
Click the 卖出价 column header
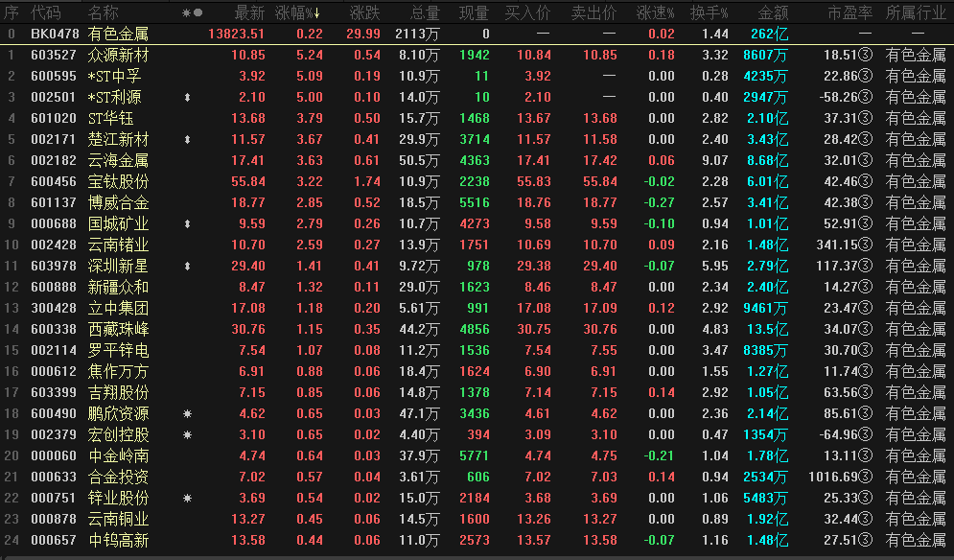[x=593, y=12]
